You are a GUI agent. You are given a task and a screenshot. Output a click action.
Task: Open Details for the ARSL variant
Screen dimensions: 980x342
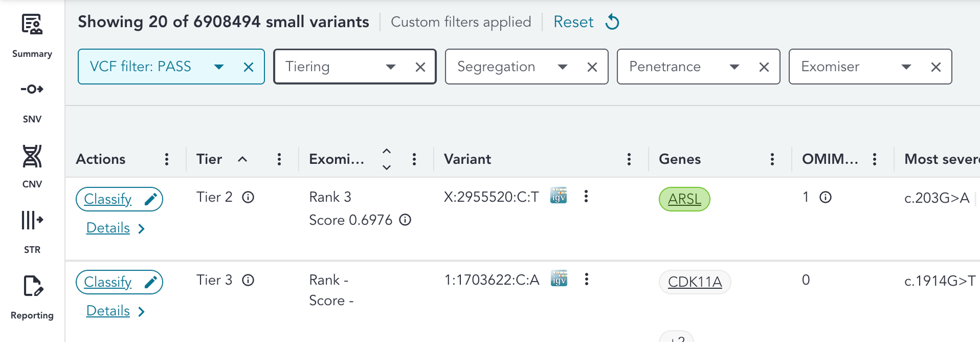point(115,228)
